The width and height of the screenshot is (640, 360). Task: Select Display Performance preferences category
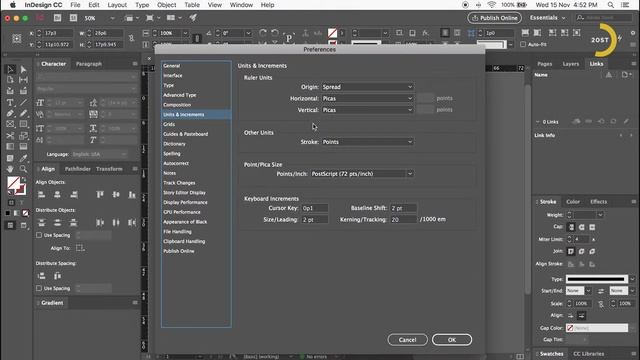(x=185, y=202)
